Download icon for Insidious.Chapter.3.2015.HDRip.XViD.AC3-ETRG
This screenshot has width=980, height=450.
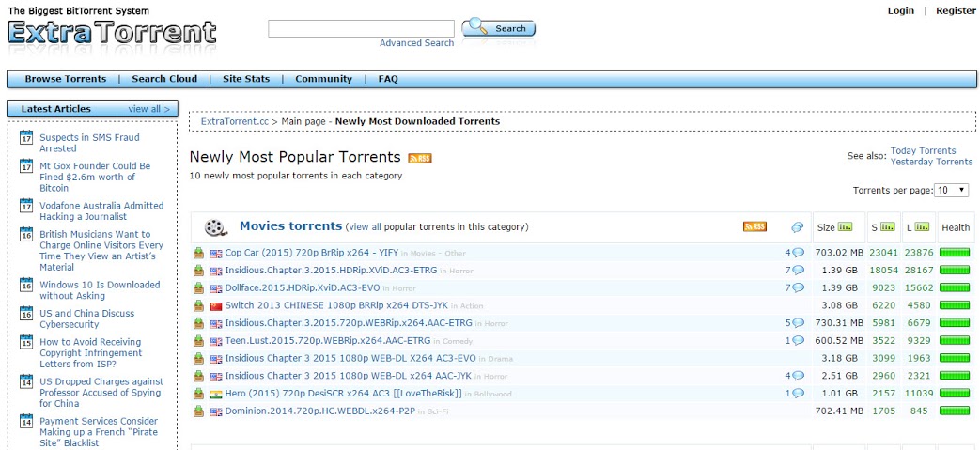coord(199,271)
